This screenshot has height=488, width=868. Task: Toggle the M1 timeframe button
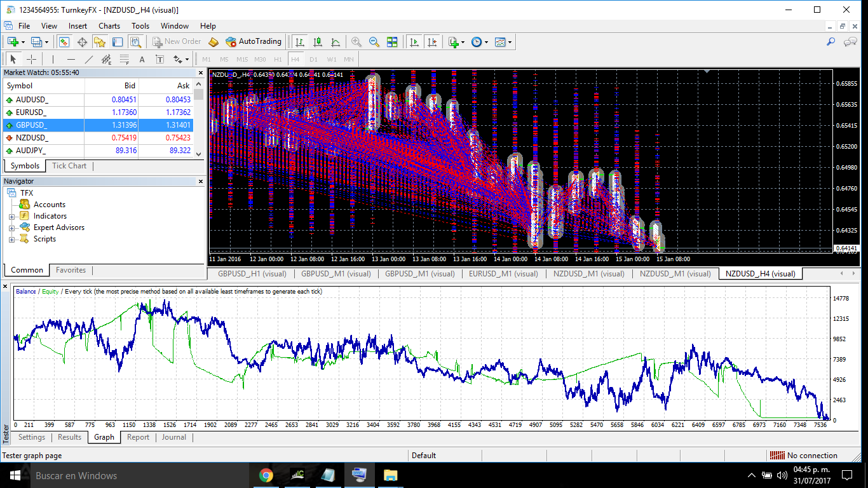207,59
